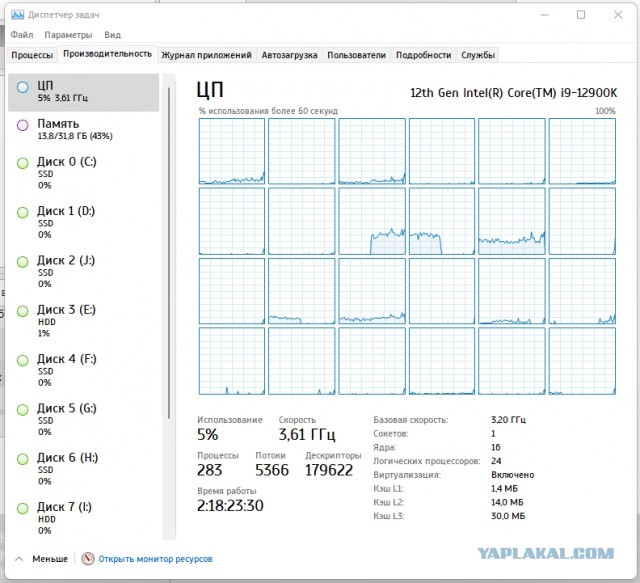
Task: Click the Кэш L3 30,0 МБ value
Action: pyautogui.click(x=508, y=516)
